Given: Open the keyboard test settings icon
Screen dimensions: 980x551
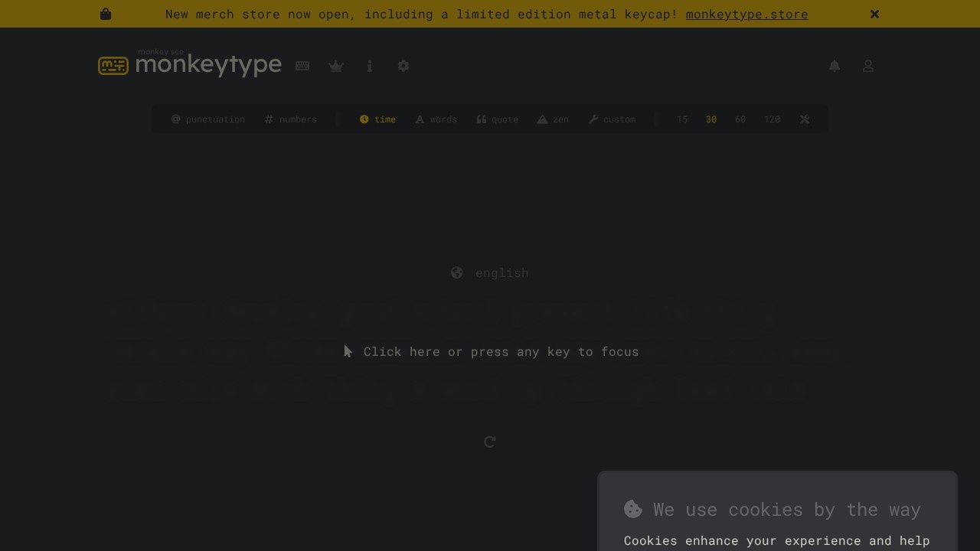Looking at the screenshot, I should tap(302, 66).
